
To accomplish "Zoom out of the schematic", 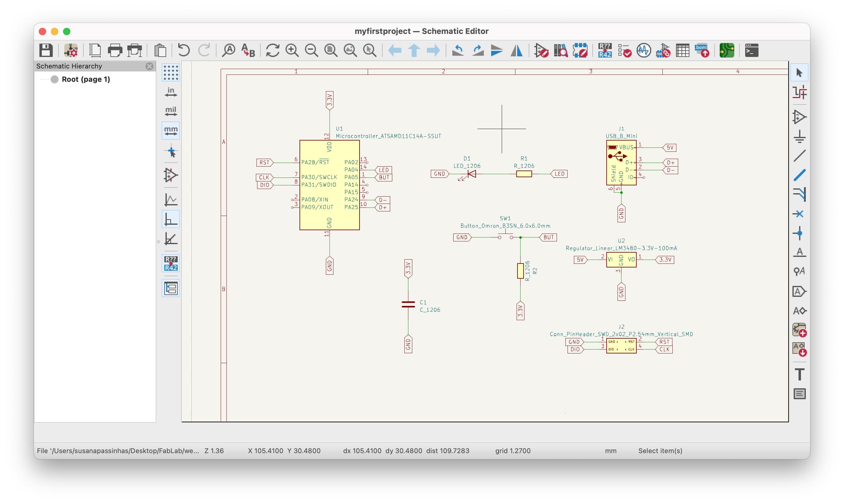I will tap(311, 50).
